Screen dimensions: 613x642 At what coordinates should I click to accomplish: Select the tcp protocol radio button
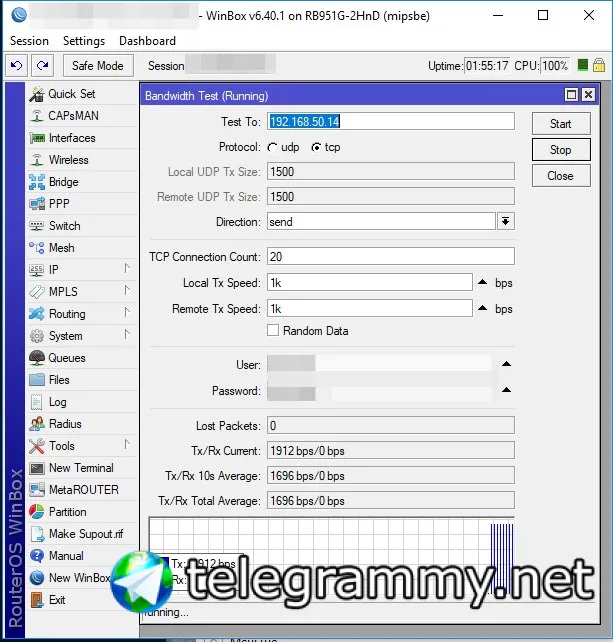point(316,147)
